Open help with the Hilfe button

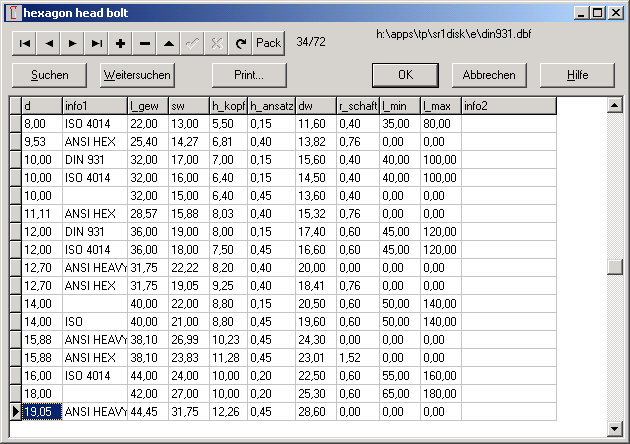point(577,75)
